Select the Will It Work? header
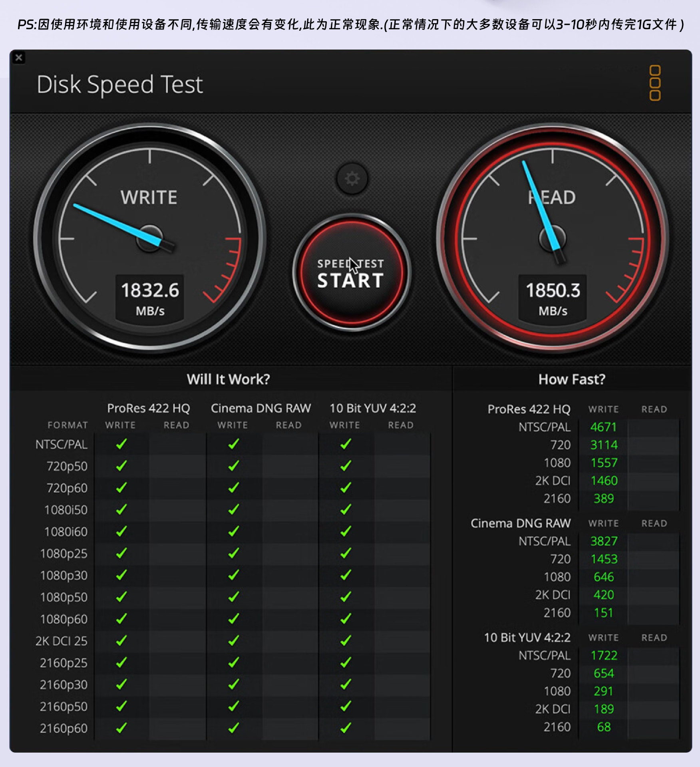Viewport: 700px width, 767px height. pyautogui.click(x=229, y=379)
